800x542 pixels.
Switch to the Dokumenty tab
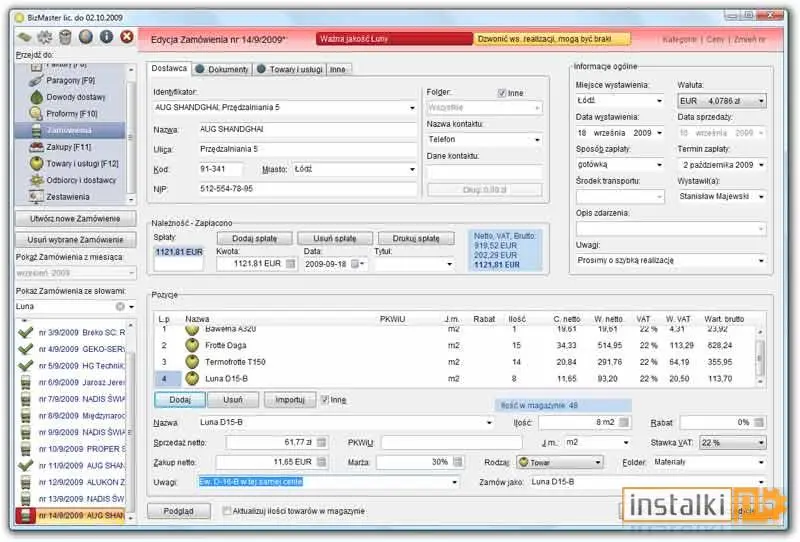pos(222,69)
